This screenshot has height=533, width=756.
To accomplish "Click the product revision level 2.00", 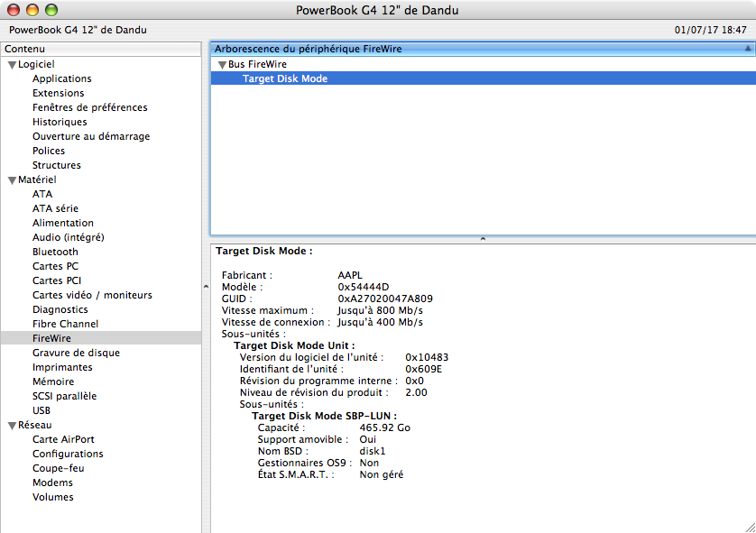I will (416, 393).
